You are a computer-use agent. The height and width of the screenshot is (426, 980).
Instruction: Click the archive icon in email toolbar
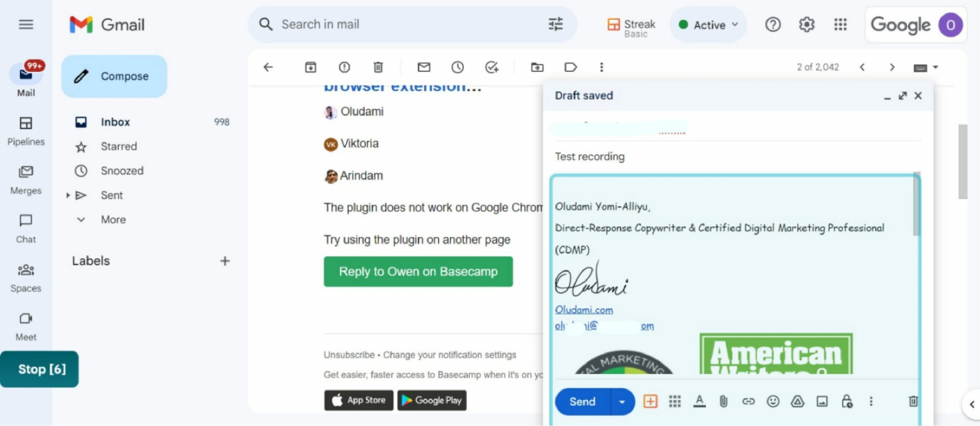point(310,67)
